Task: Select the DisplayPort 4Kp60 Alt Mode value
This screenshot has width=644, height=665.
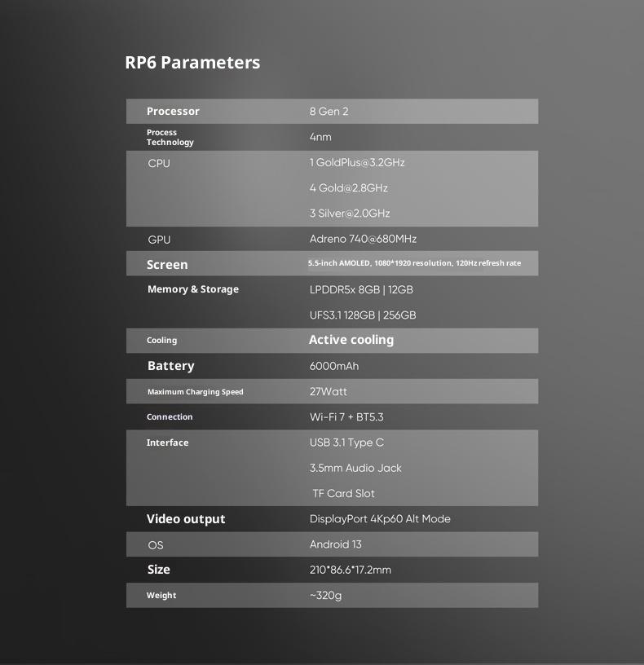Action: coord(380,518)
